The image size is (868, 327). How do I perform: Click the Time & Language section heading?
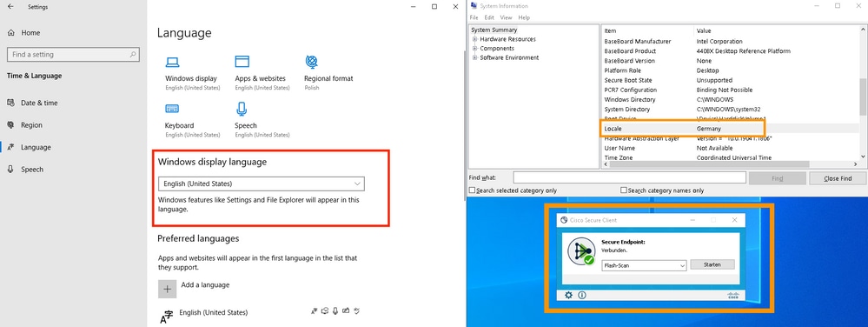tap(35, 76)
